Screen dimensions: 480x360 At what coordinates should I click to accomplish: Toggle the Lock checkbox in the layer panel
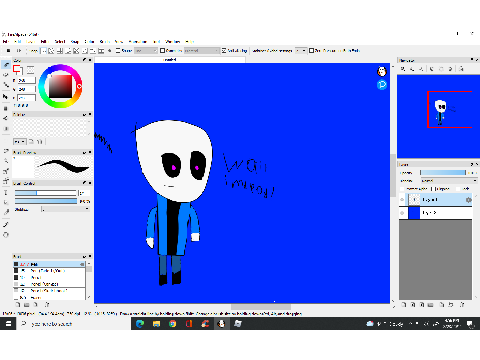pos(458,189)
